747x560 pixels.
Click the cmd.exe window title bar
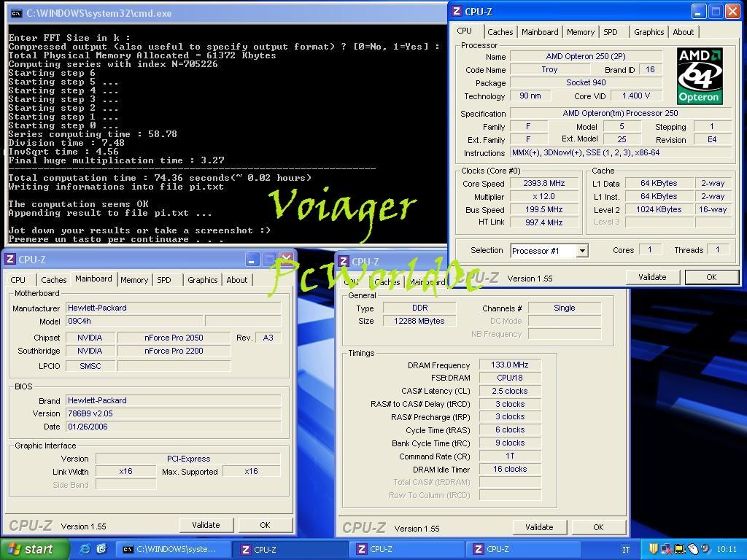(x=226, y=13)
